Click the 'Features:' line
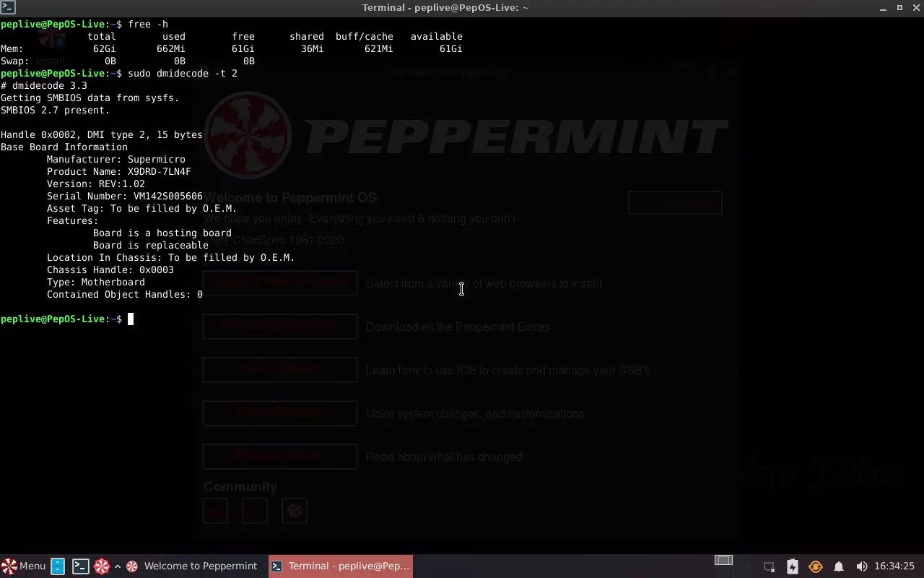 73,220
